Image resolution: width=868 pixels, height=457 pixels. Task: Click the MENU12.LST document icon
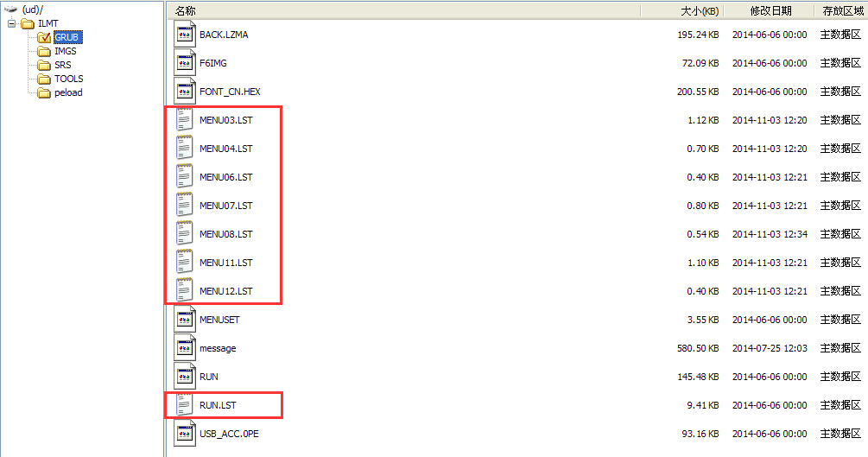[184, 291]
